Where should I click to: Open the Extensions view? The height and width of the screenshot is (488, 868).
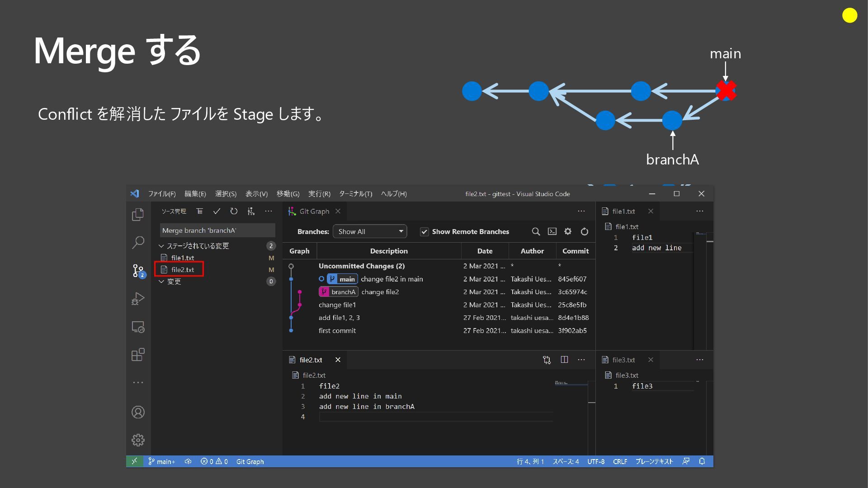(138, 355)
